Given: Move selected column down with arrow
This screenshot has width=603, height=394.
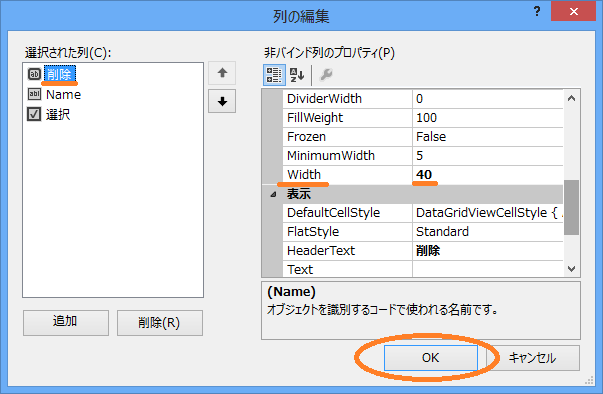Looking at the screenshot, I should click(222, 101).
